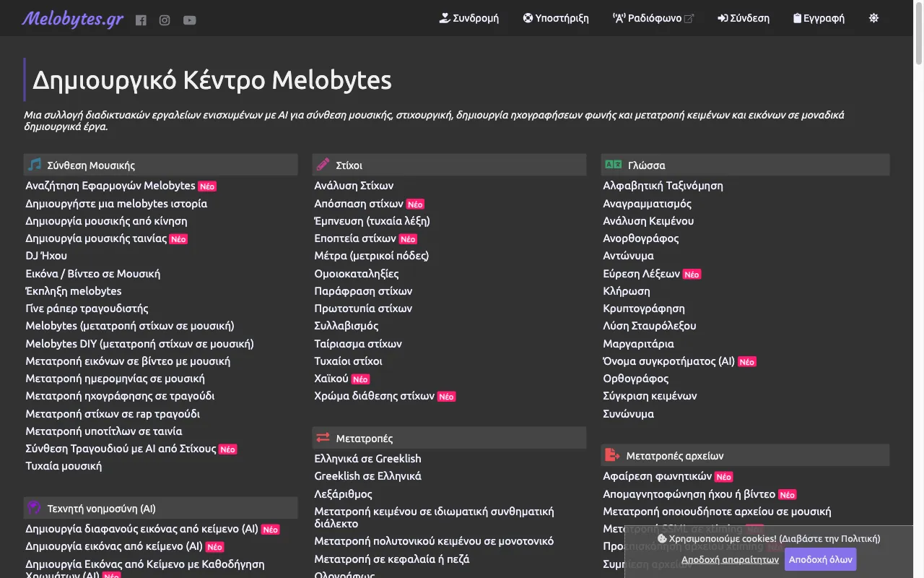The height and width of the screenshot is (578, 924).
Task: Open Μετατροπή υποτίτλων σε ταινία
Action: coord(104,431)
